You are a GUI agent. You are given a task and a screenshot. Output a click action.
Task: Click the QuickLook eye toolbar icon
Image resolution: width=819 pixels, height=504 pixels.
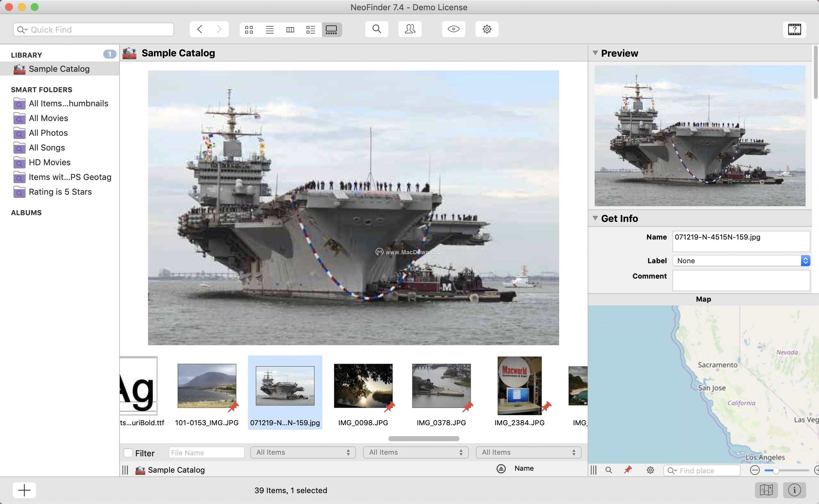453,29
